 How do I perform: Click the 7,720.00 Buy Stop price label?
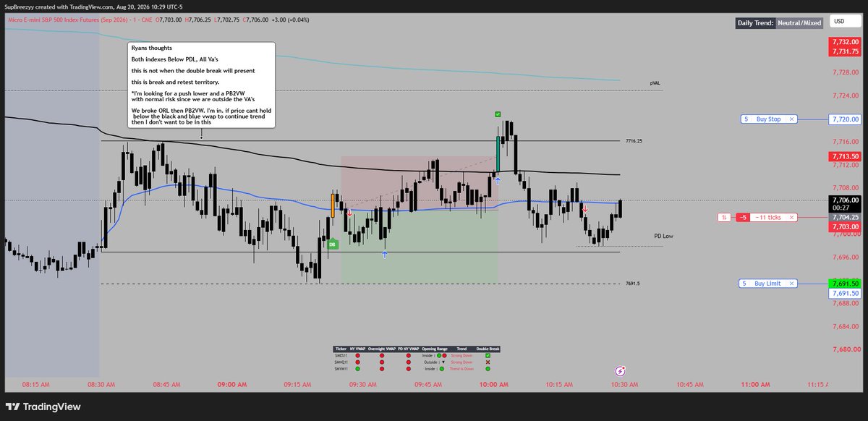845,119
